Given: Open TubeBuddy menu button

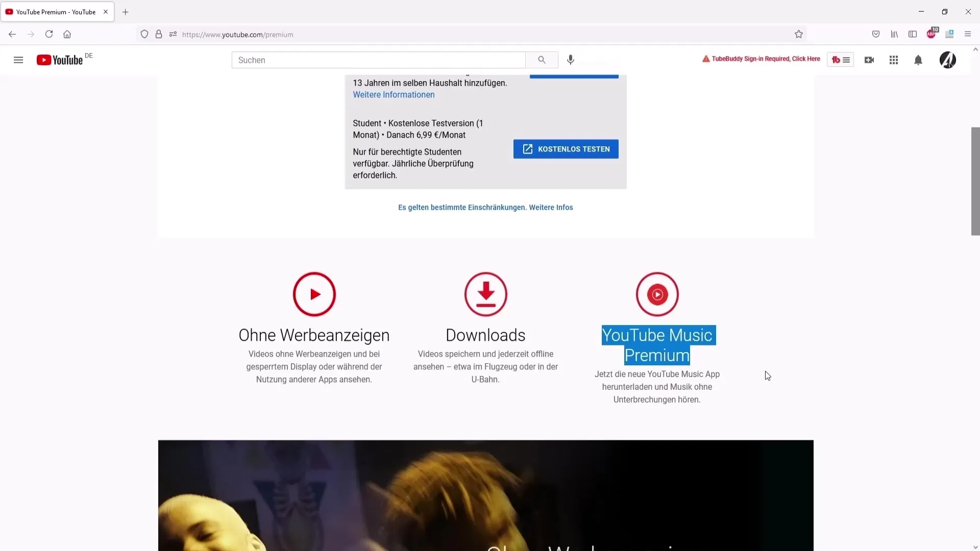Looking at the screenshot, I should click(840, 60).
